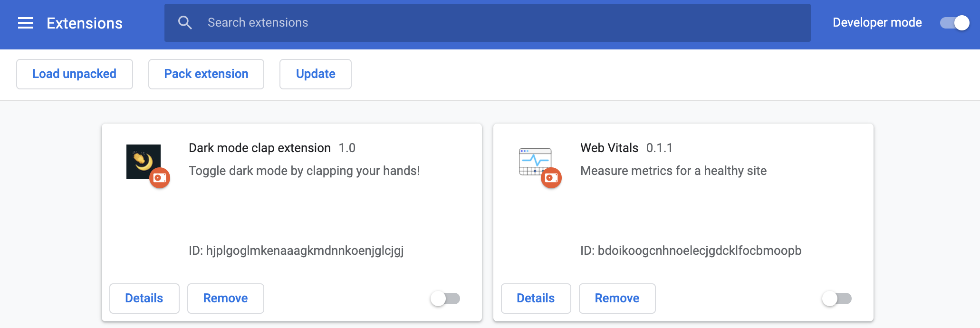Screen dimensions: 980x328
Task: Remove the Web Vitals extension
Action: pos(617,299)
